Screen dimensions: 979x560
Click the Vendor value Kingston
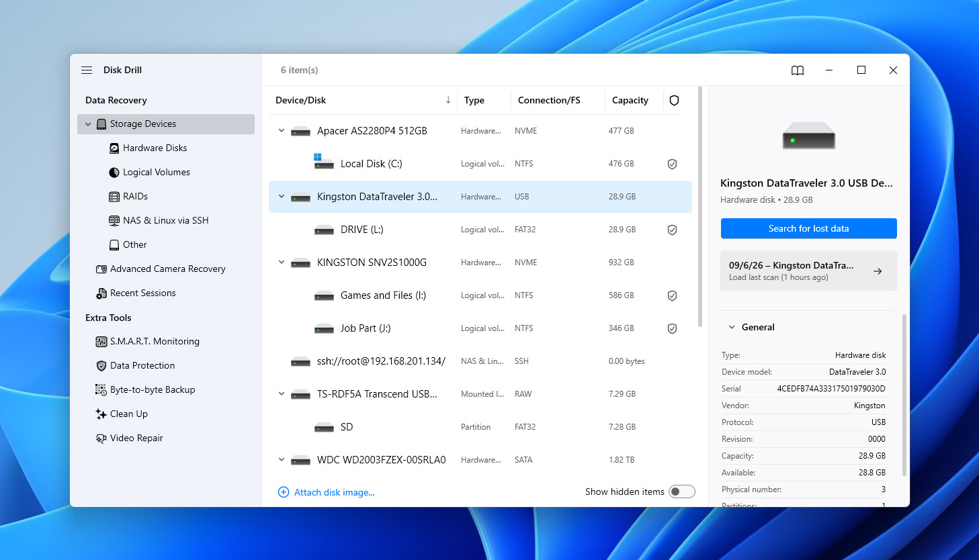(x=869, y=406)
